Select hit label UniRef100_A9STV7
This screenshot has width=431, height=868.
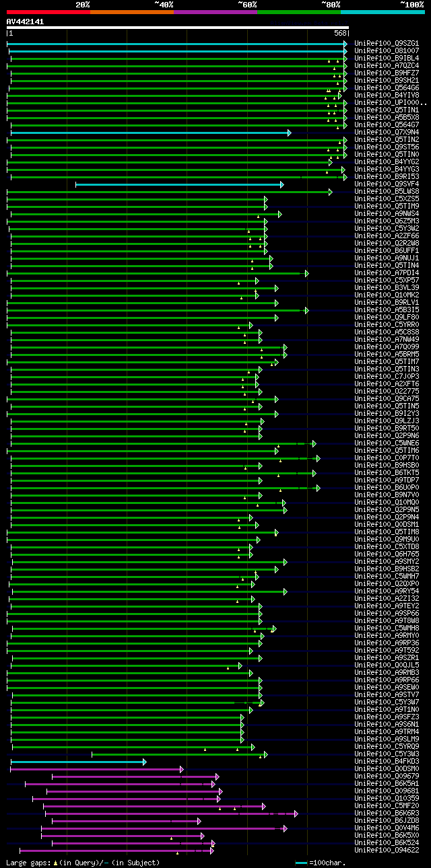pyautogui.click(x=387, y=694)
